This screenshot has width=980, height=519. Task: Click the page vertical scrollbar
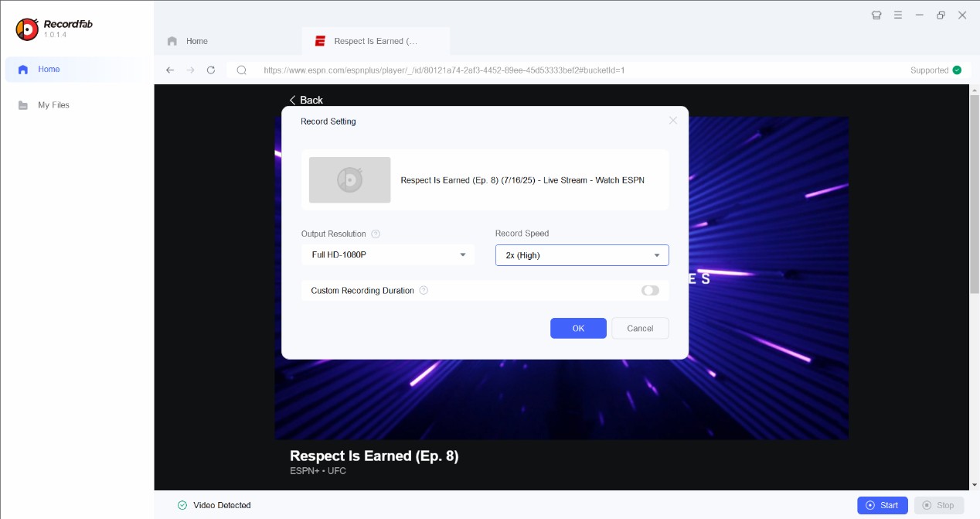(x=975, y=193)
